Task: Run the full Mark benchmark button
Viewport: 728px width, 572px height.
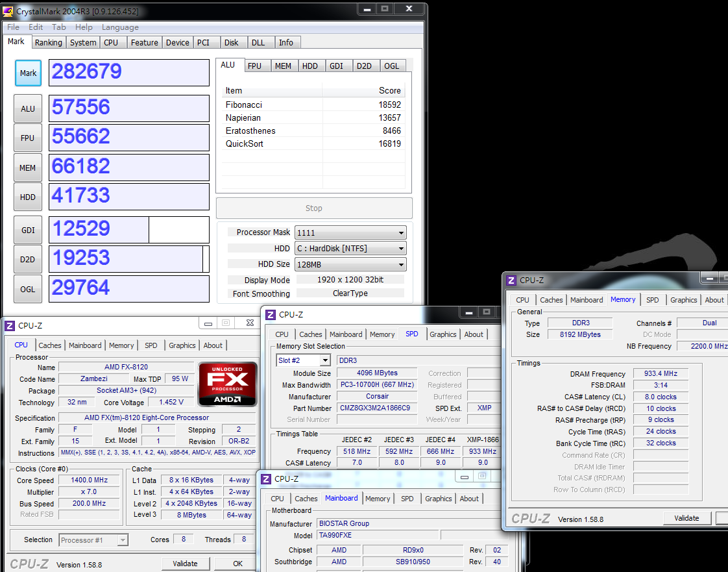Action: tap(28, 73)
